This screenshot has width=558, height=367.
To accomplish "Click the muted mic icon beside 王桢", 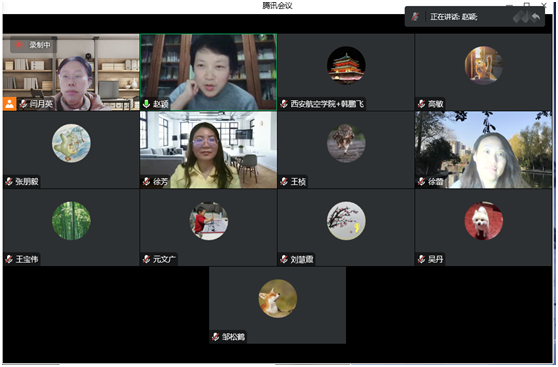I will (284, 182).
